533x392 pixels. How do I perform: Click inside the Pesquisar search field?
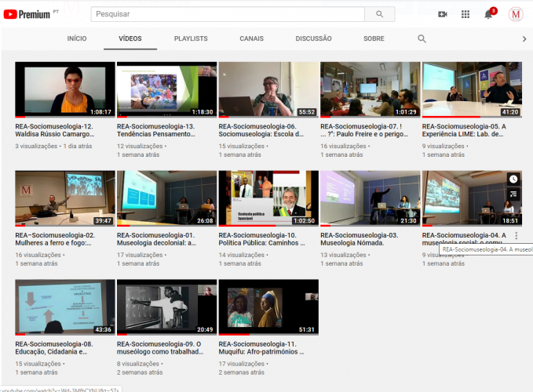point(228,14)
